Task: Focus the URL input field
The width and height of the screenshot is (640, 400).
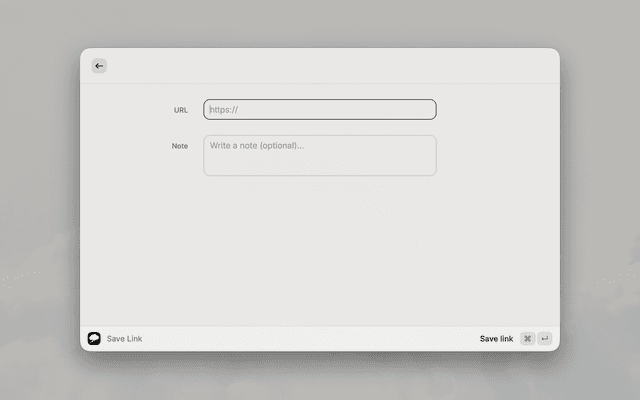Action: coord(320,110)
